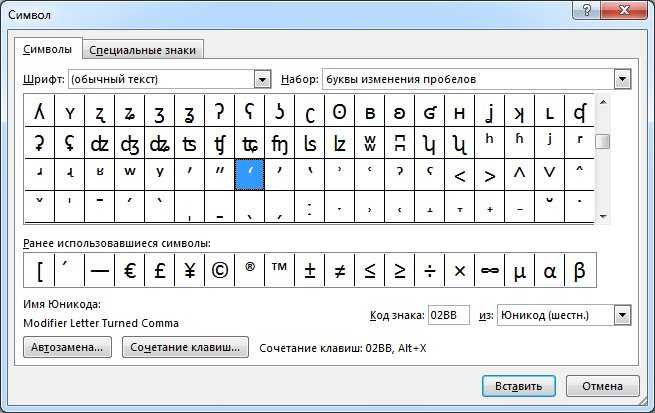Viewport: 655px width, 413px height.
Task: Click the Код знака input field
Action: 449,315
